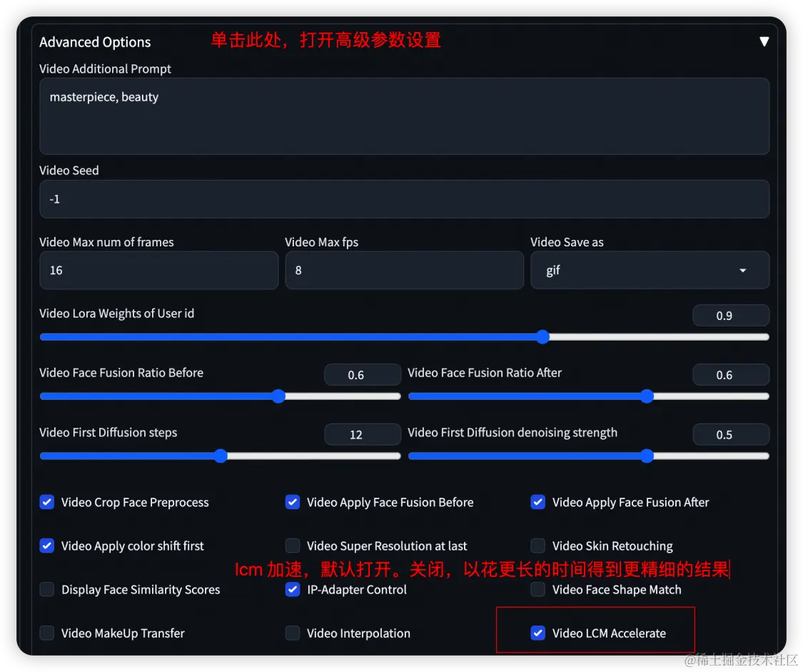This screenshot has width=803, height=672.
Task: Click the gif dropdown arrow
Action: click(742, 271)
